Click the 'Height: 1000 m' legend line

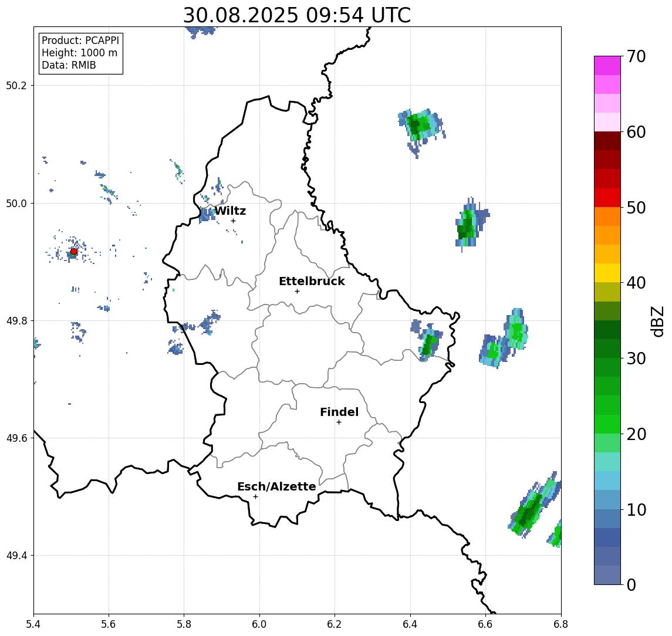click(79, 53)
